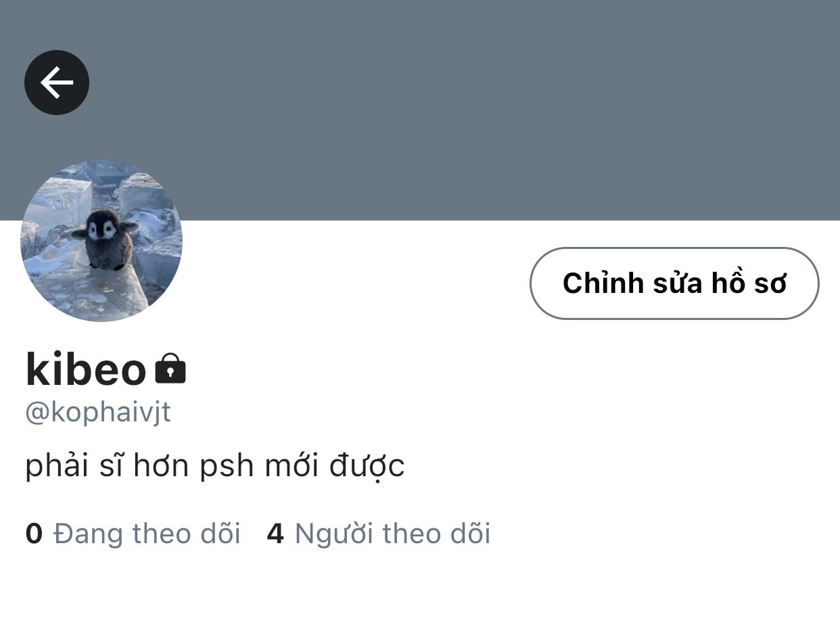Tap the following count number 0
Image resolution: width=840 pixels, height=623 pixels.
(x=34, y=534)
